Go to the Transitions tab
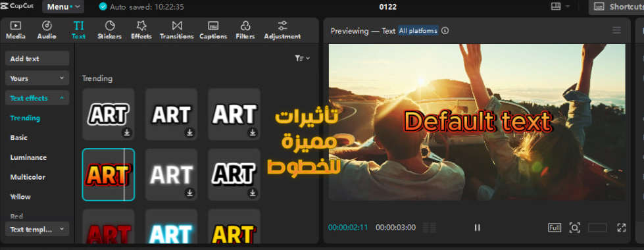The width and height of the screenshot is (644, 250). tap(176, 30)
